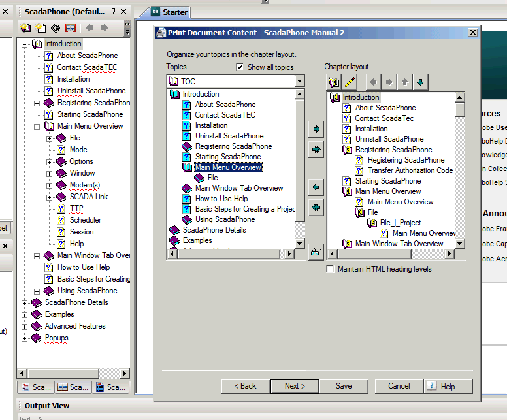Screen dimensions: 507x420
Task: Click the toolbar options chevron in ScadaPhone panel
Action: (127, 28)
